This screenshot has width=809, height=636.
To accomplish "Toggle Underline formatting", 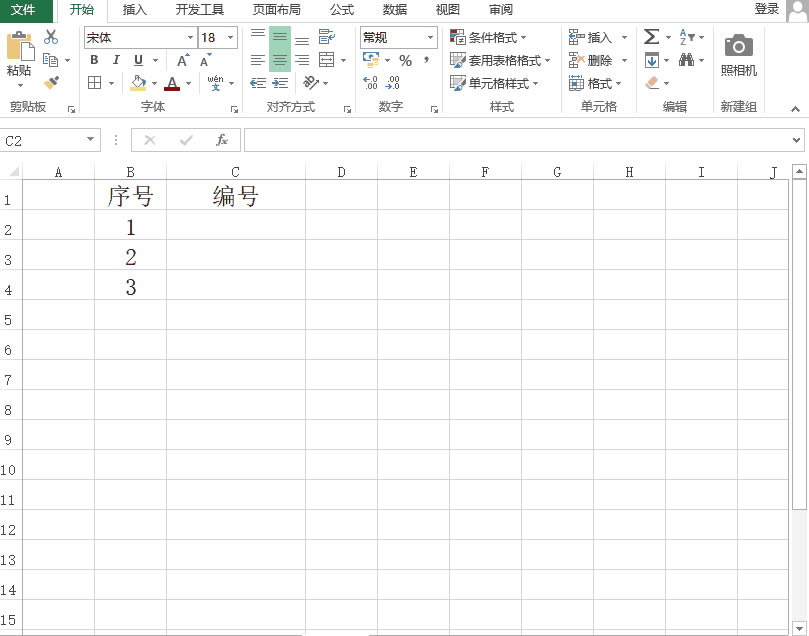I will pos(138,60).
